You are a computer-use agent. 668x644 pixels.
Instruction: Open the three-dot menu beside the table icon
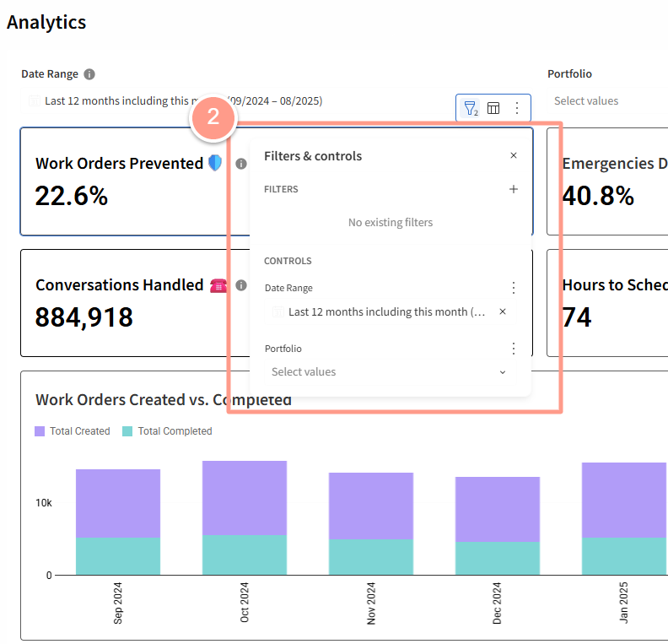(517, 108)
